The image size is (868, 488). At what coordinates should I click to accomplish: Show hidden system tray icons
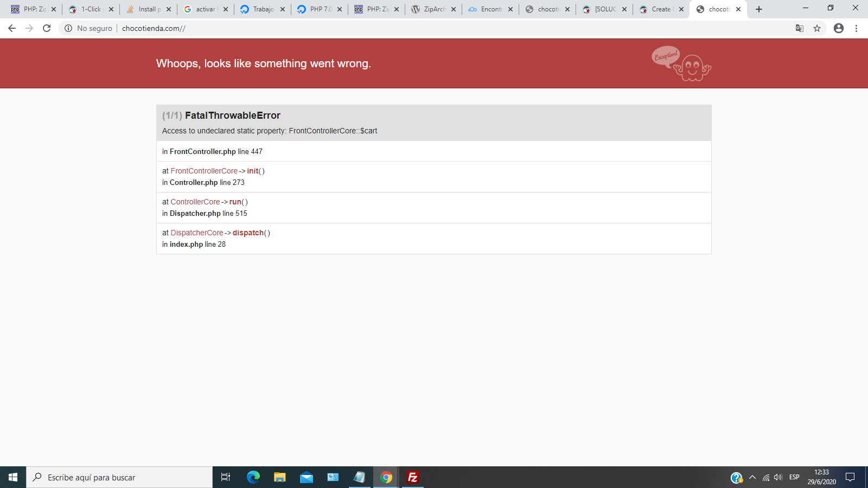point(752,477)
